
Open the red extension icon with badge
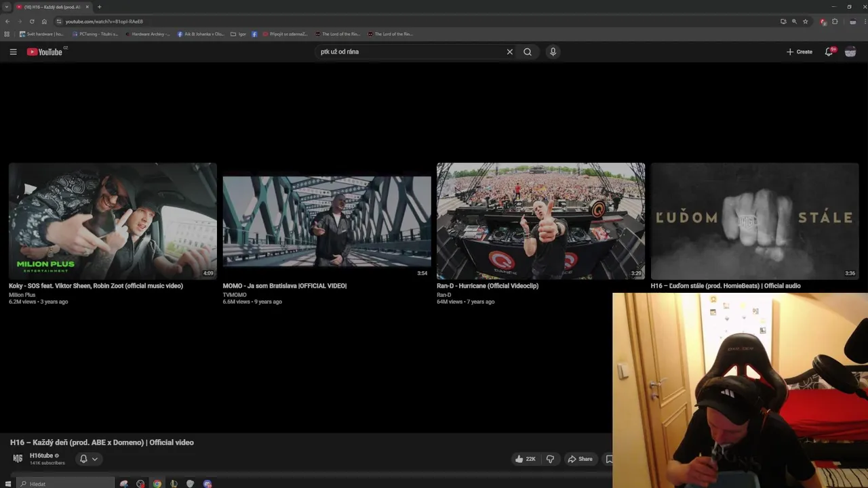click(x=823, y=21)
